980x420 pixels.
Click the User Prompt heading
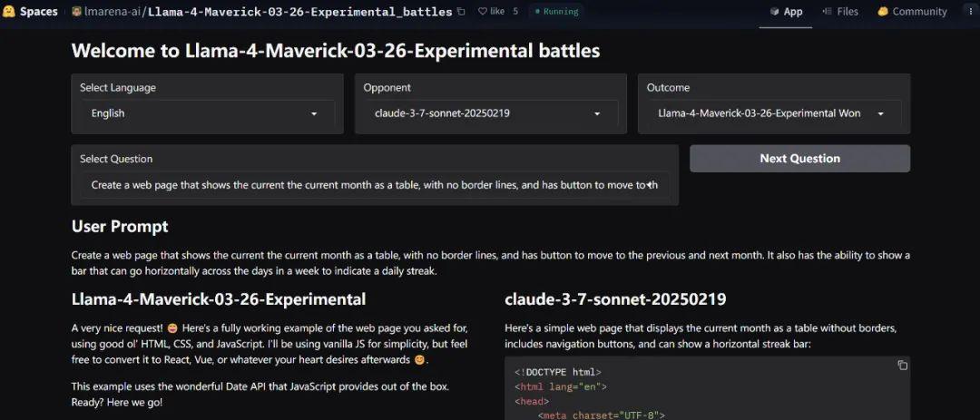120,226
